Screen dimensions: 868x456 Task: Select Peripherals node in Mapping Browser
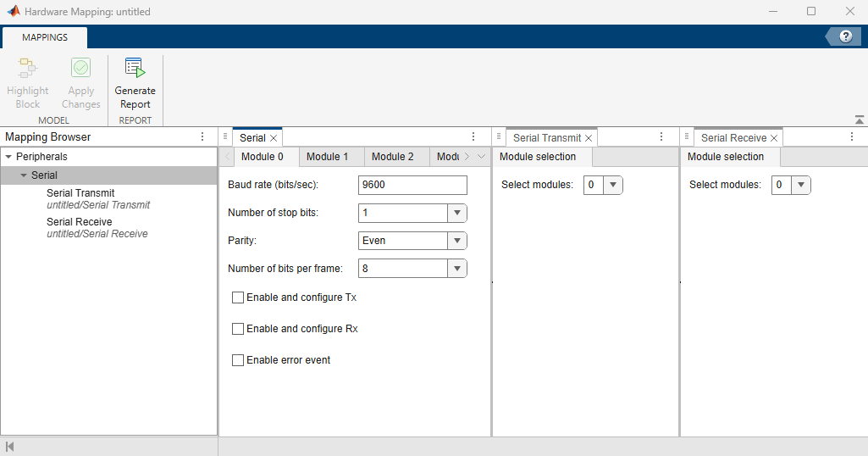[x=108, y=157]
